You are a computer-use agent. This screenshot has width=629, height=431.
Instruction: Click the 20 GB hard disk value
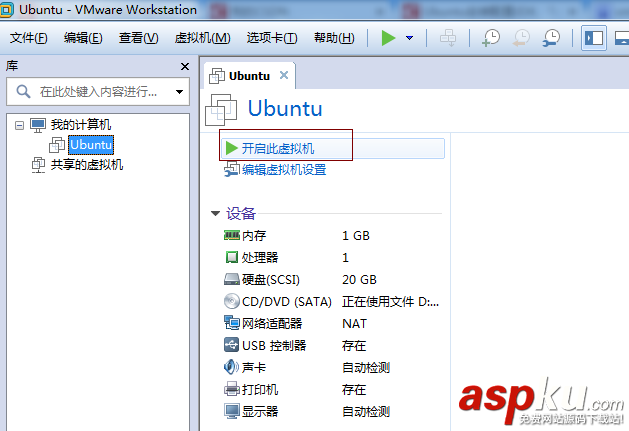tap(359, 280)
